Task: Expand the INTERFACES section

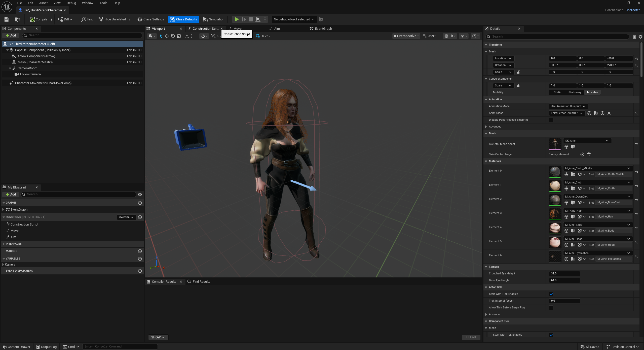Action: (4, 244)
